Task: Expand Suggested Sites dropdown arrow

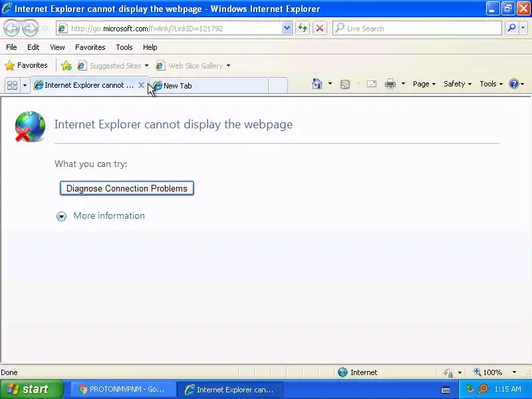Action: pos(146,65)
